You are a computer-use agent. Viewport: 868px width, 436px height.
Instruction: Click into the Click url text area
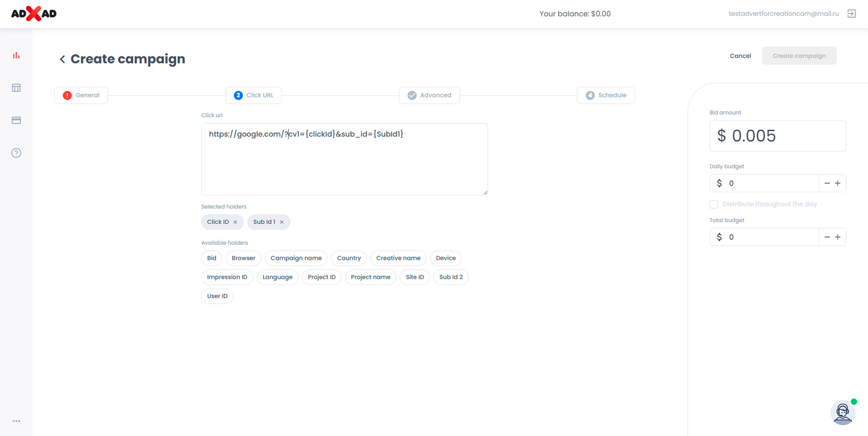coord(344,166)
